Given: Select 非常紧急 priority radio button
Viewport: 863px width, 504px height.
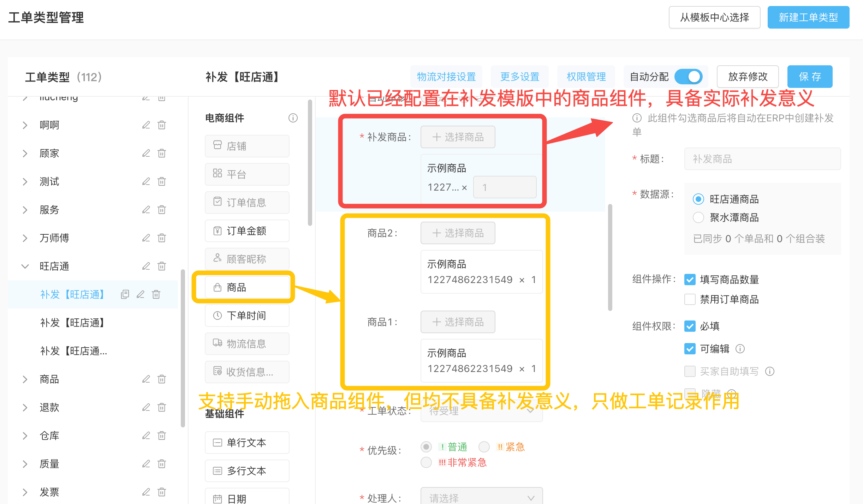Looking at the screenshot, I should tap(426, 462).
